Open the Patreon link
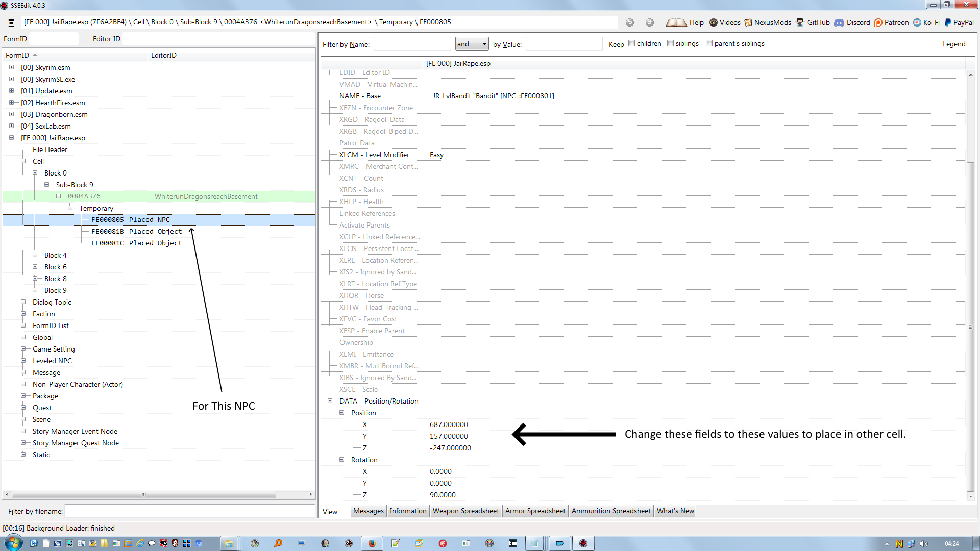The width and height of the screenshot is (980, 551). [x=891, y=22]
